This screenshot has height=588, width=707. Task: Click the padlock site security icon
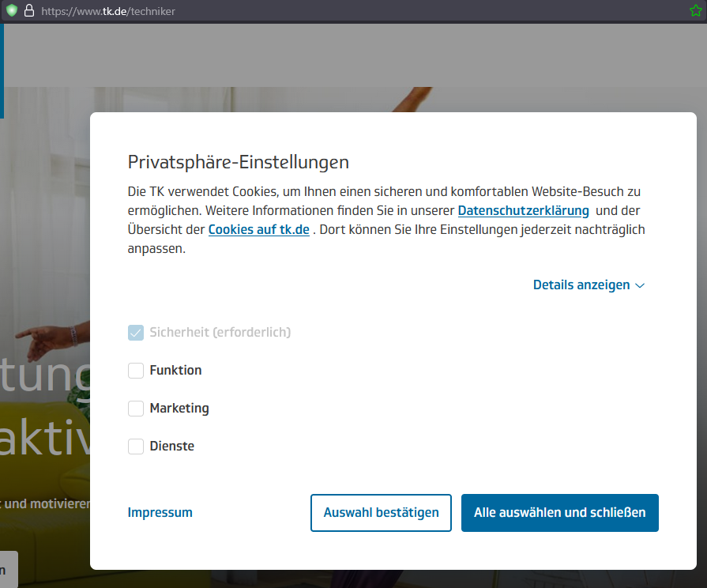click(x=29, y=11)
